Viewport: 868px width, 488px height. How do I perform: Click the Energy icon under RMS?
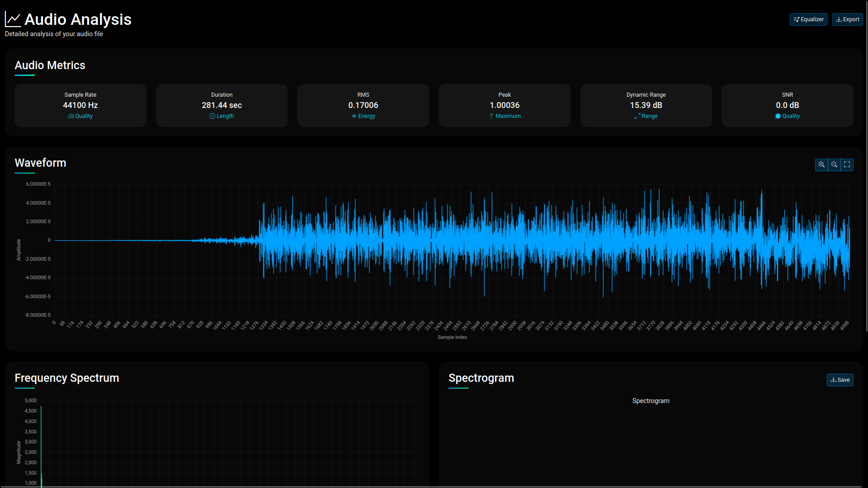pos(354,116)
